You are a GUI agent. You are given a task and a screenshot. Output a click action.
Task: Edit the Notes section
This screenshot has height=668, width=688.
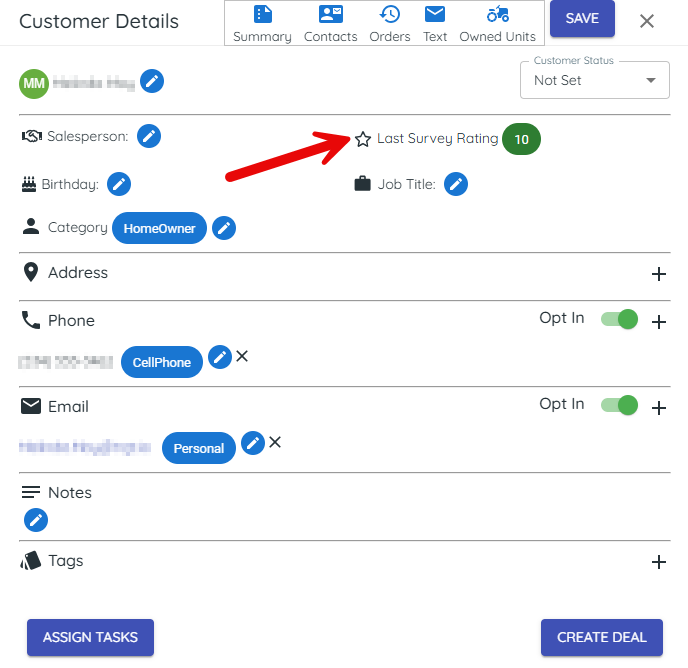click(x=36, y=520)
